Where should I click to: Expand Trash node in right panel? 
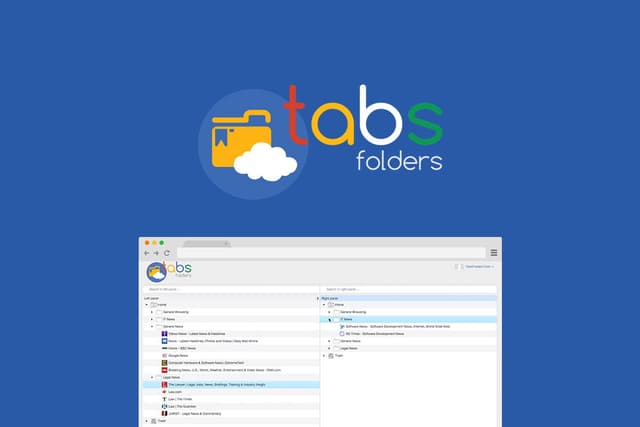point(324,356)
